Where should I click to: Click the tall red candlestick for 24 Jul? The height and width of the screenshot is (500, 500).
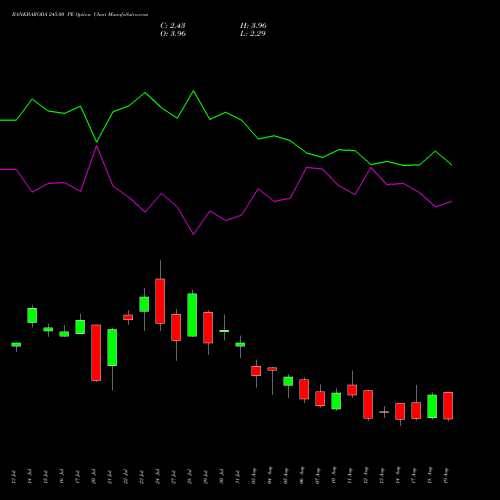point(160,301)
